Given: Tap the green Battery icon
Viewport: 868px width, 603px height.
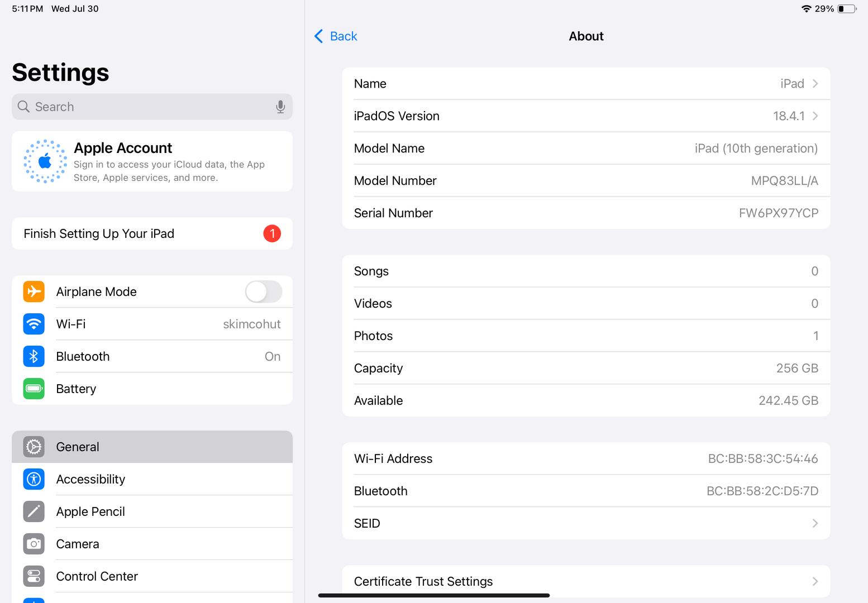Looking at the screenshot, I should click(34, 389).
